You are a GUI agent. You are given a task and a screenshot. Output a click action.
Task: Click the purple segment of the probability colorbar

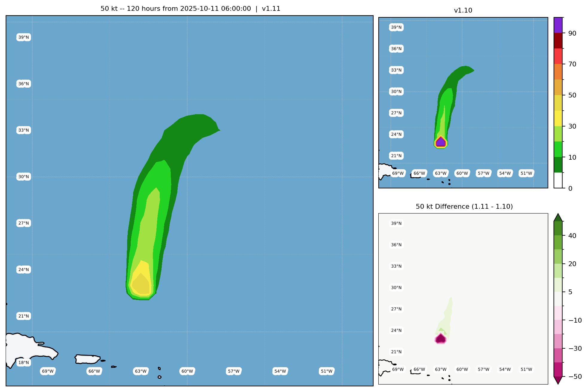tap(558, 25)
